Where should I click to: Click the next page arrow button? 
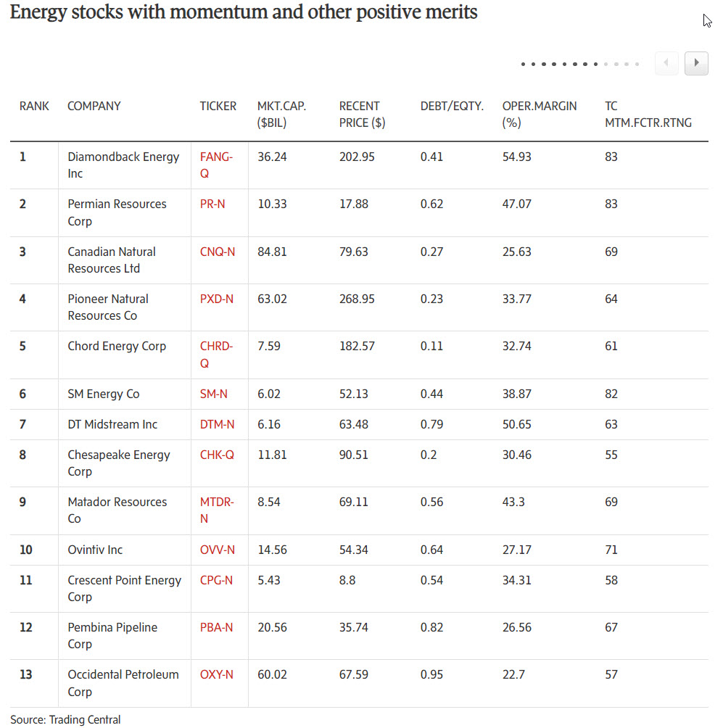[x=696, y=63]
